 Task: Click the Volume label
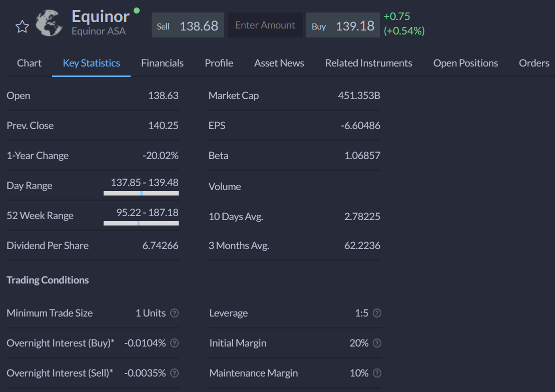(x=225, y=186)
